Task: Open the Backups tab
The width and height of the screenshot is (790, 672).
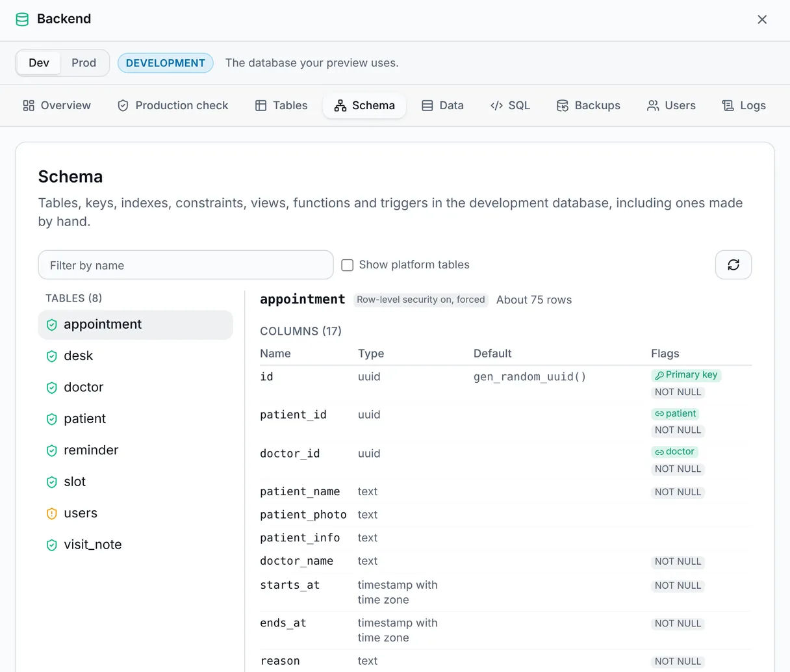Action: (589, 105)
